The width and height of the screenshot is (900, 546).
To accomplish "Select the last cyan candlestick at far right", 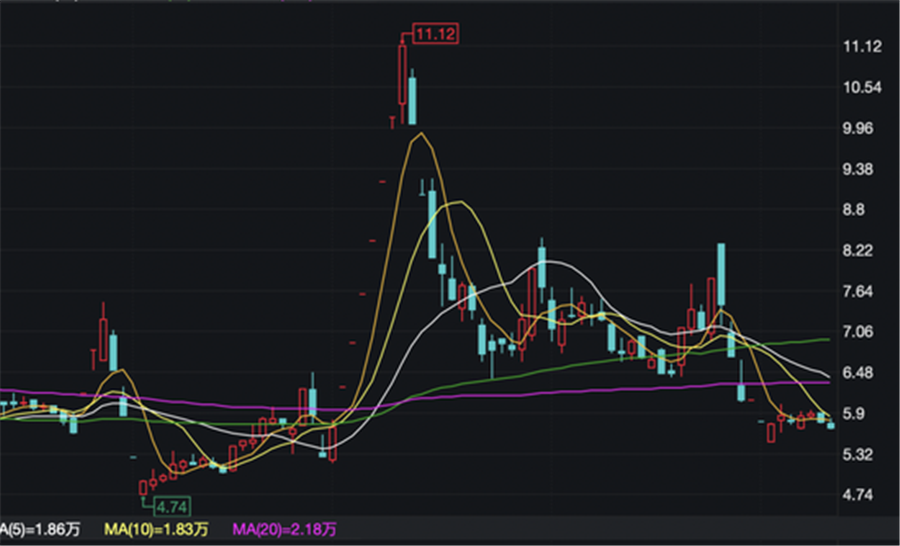I will point(830,425).
